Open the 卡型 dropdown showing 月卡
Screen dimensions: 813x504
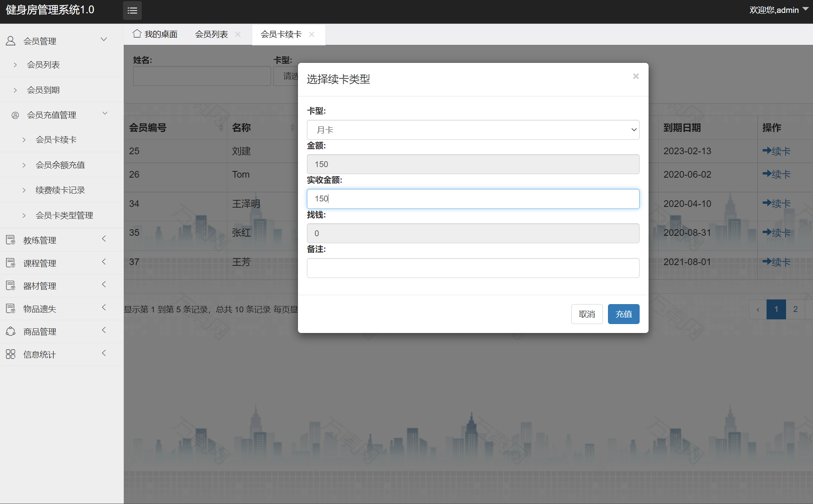click(472, 130)
